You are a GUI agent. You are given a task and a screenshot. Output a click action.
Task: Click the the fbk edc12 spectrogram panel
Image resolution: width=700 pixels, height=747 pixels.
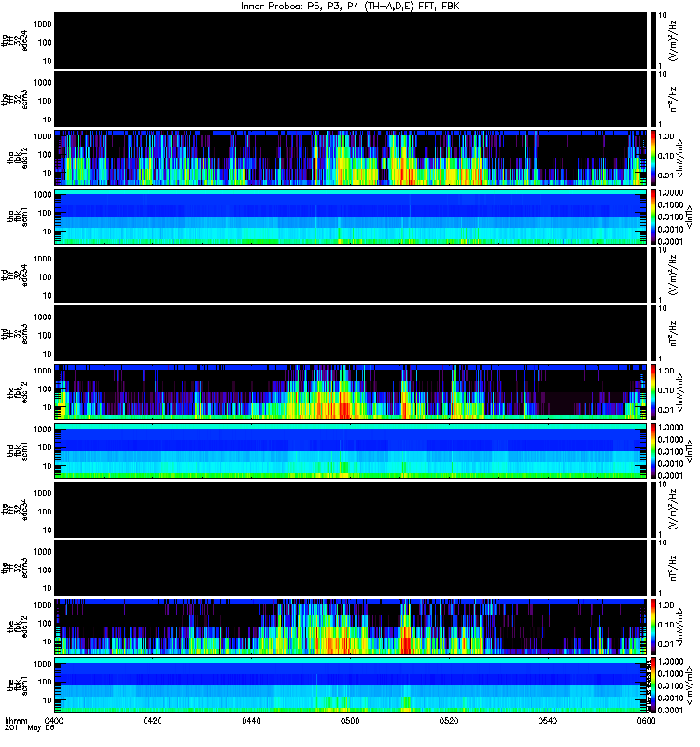coord(351,627)
